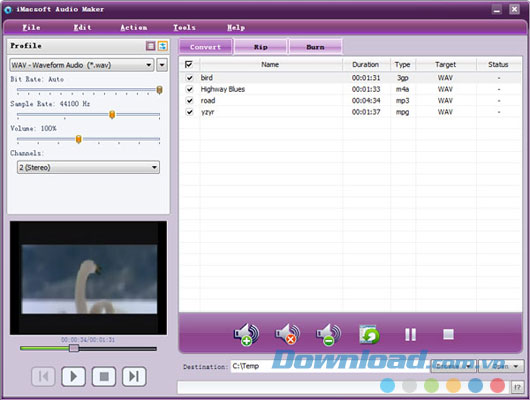Switch to the Burn tab
The image size is (530, 400).
(x=315, y=47)
